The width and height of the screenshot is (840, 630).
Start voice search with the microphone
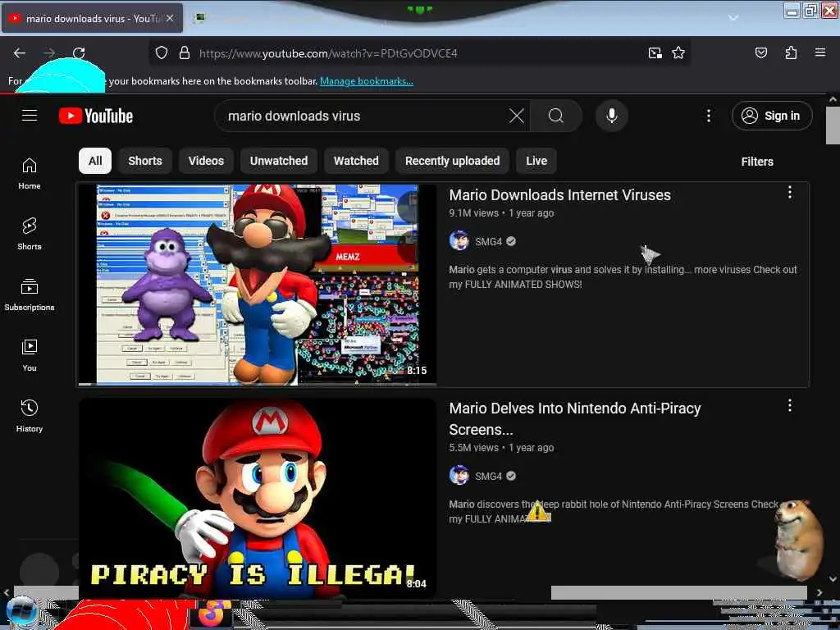point(611,116)
